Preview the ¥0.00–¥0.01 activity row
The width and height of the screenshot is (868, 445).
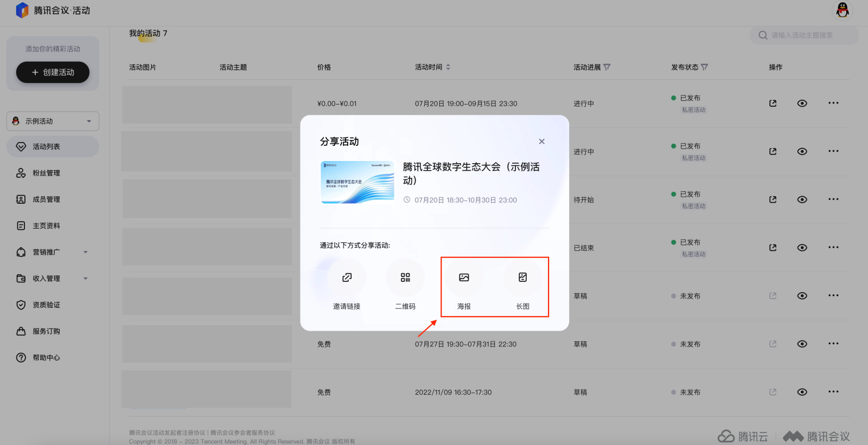802,103
